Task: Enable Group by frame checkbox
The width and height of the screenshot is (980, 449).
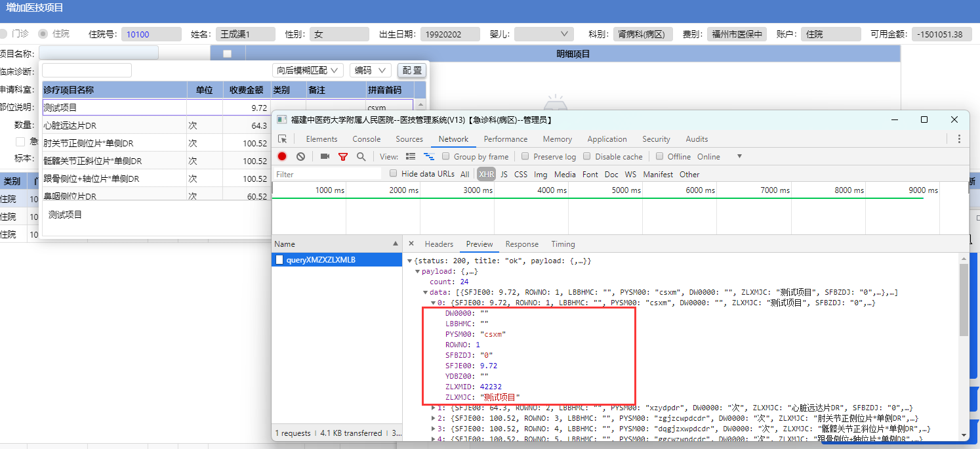Action: click(x=446, y=156)
